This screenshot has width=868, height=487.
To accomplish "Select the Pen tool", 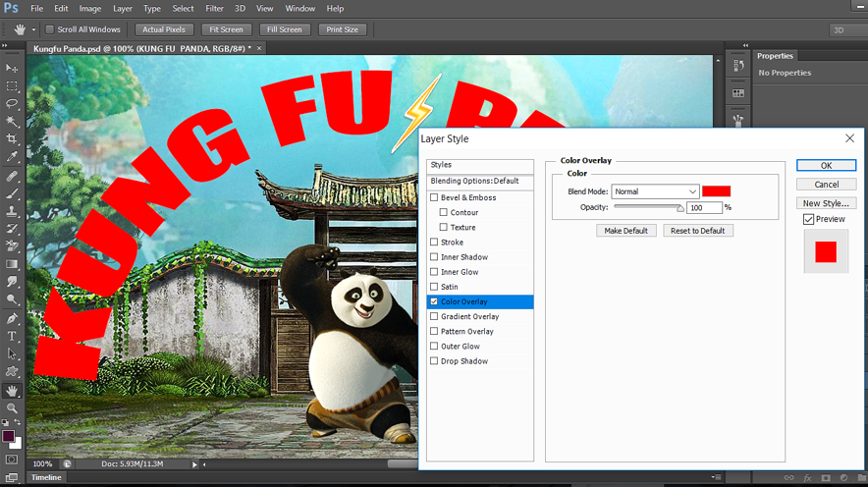I will 12,319.
